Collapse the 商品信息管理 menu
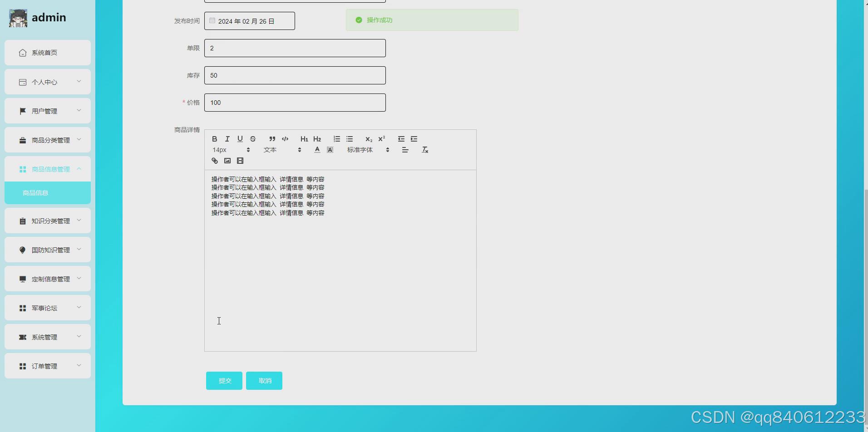868x432 pixels. [48, 169]
